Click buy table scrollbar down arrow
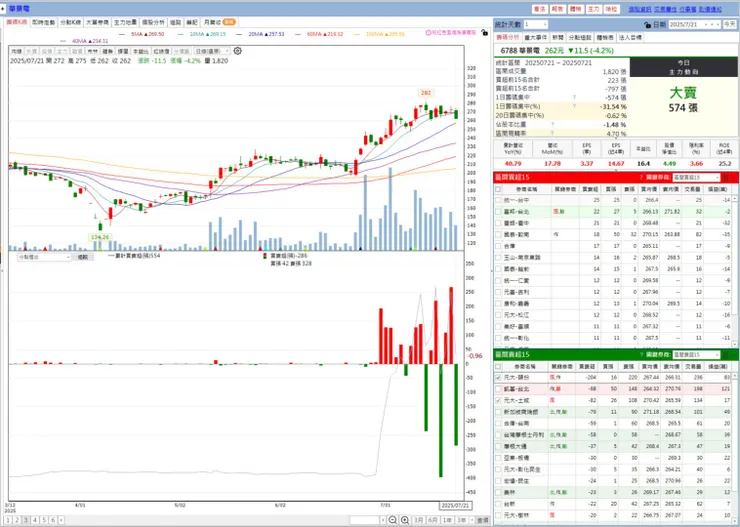This screenshot has width=740, height=527. tap(735, 344)
